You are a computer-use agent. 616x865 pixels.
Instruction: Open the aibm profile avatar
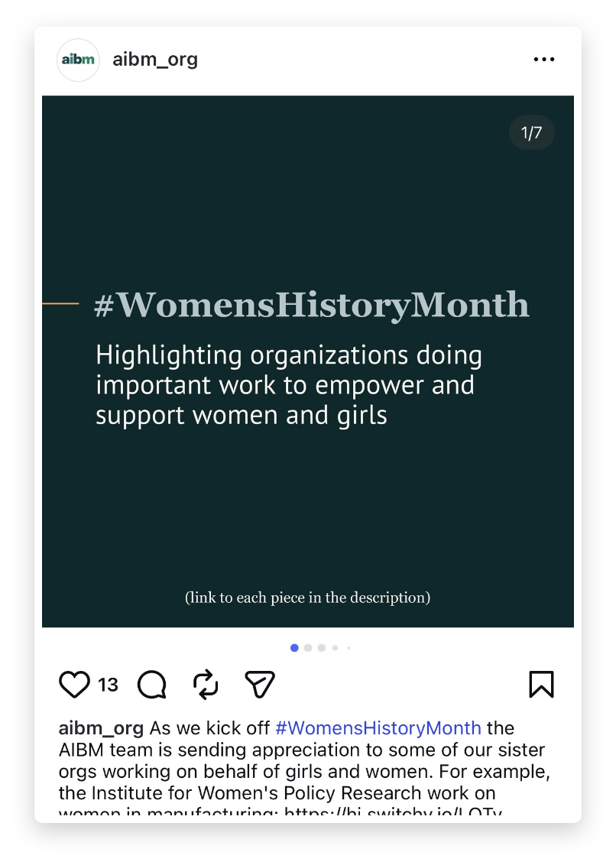(x=78, y=60)
